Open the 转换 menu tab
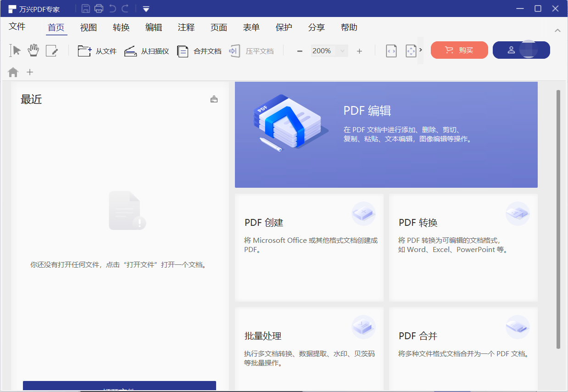 (x=121, y=28)
